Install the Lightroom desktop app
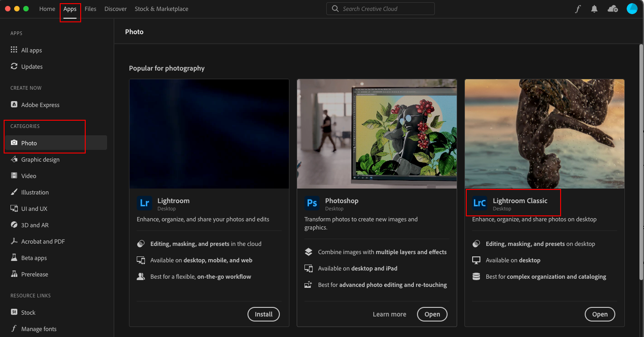 point(263,314)
